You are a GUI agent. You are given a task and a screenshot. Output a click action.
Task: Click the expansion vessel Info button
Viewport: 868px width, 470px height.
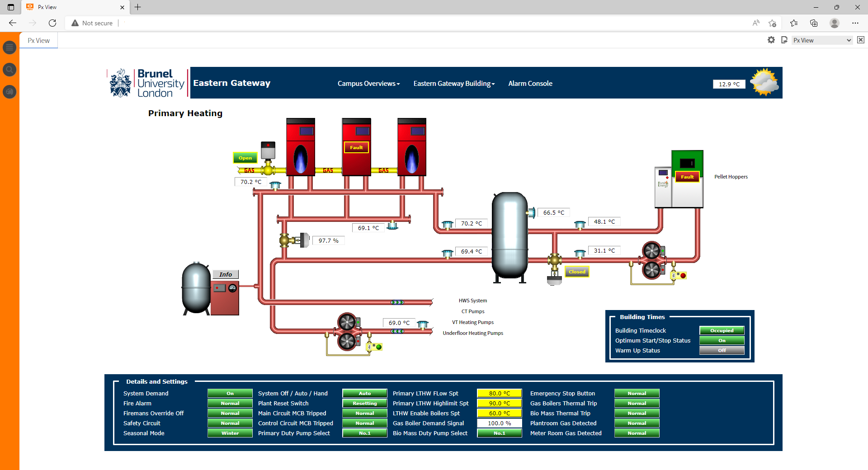tap(225, 274)
